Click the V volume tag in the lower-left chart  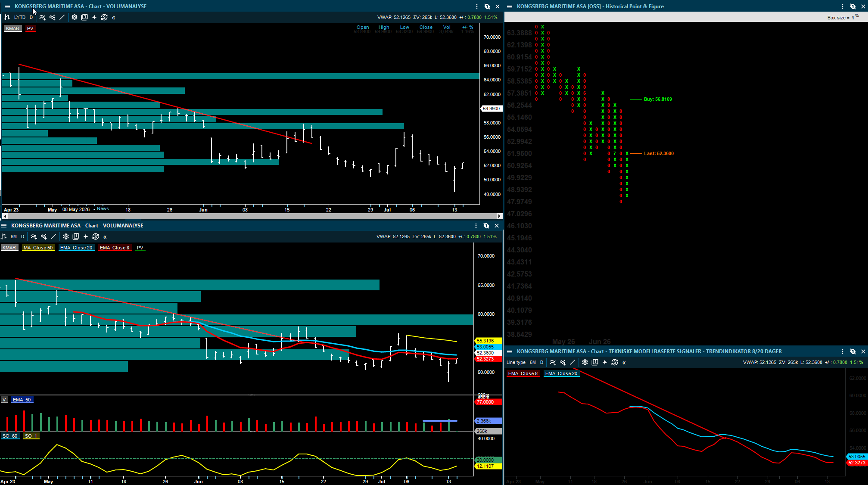[x=4, y=400]
